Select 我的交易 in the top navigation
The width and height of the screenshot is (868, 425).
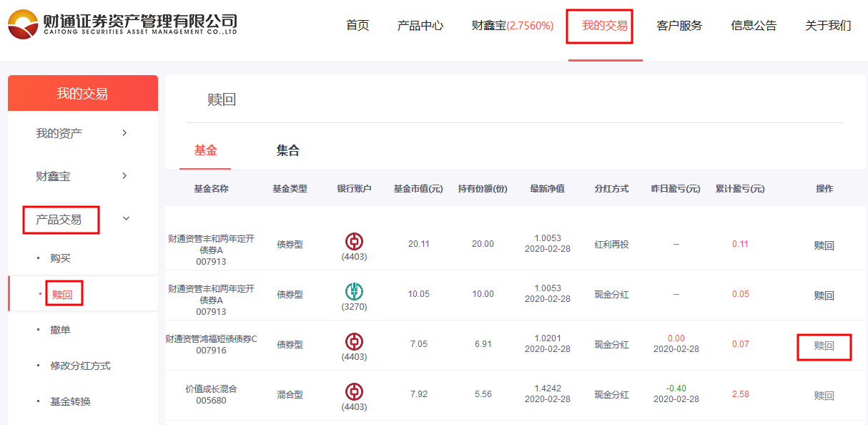tap(605, 26)
